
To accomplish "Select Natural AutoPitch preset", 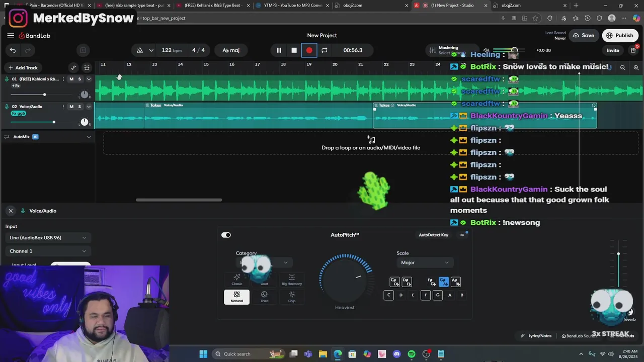I will tap(237, 297).
